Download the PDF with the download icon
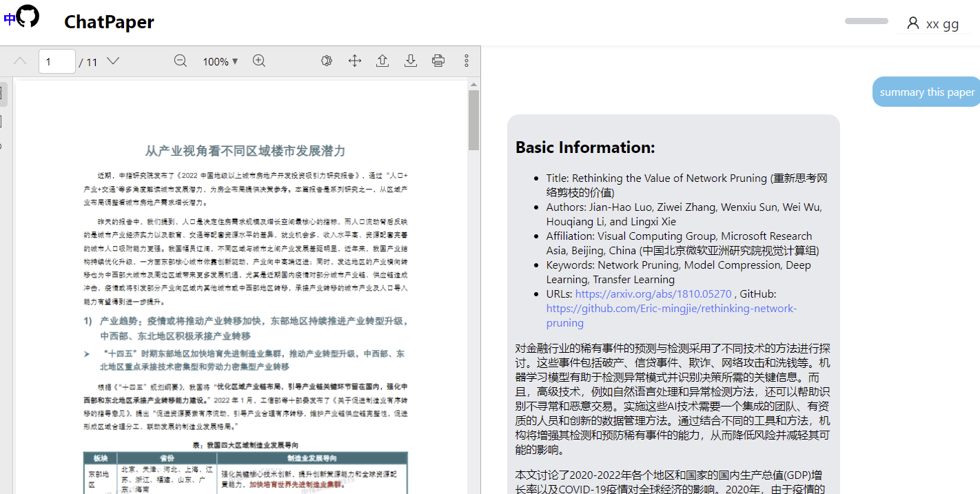This screenshot has height=494, width=980. [x=411, y=61]
